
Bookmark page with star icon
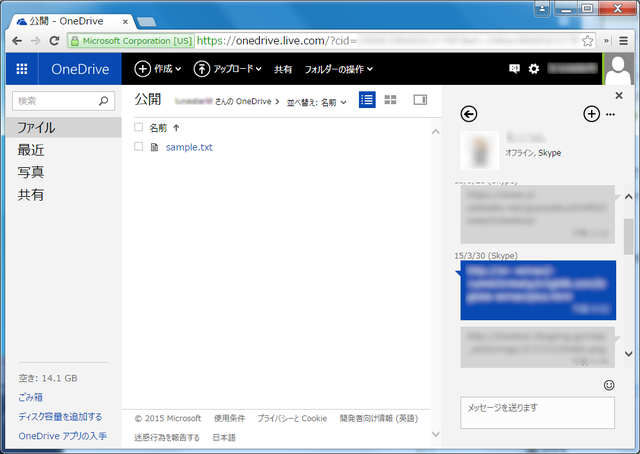coord(587,41)
